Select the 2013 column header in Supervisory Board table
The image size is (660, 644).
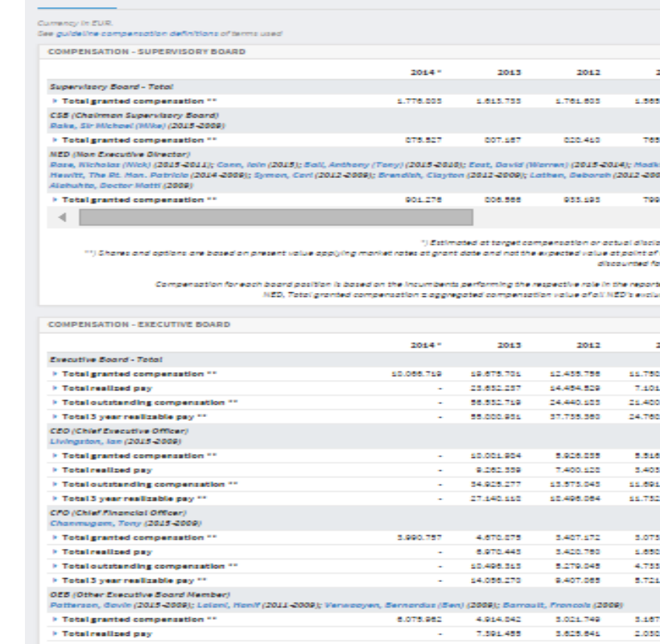509,72
